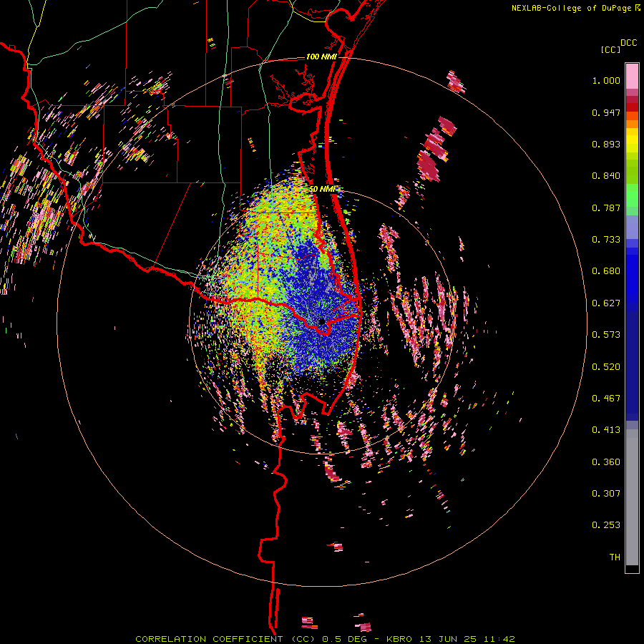The height and width of the screenshot is (644, 644).
Task: Click the 0.787 value on color scale
Action: click(x=606, y=208)
